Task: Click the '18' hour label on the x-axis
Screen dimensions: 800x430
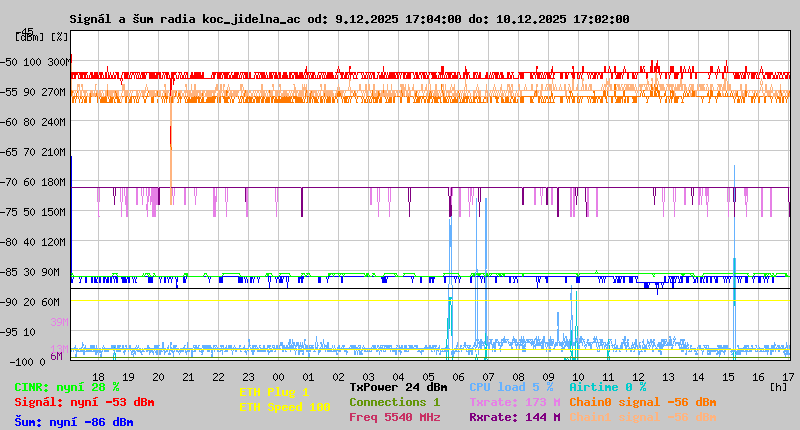Action: pyautogui.click(x=98, y=377)
